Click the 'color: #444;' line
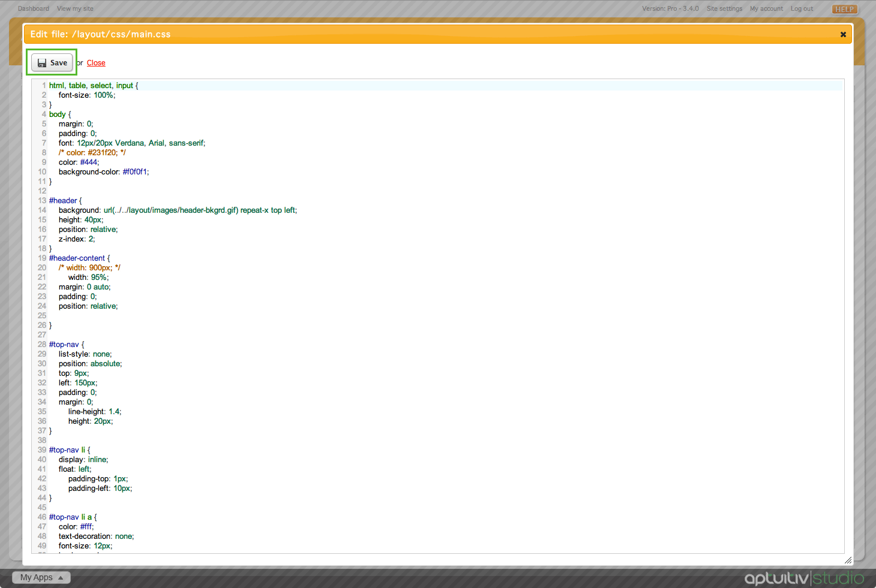Image resolution: width=876 pixels, height=588 pixels. click(x=79, y=162)
